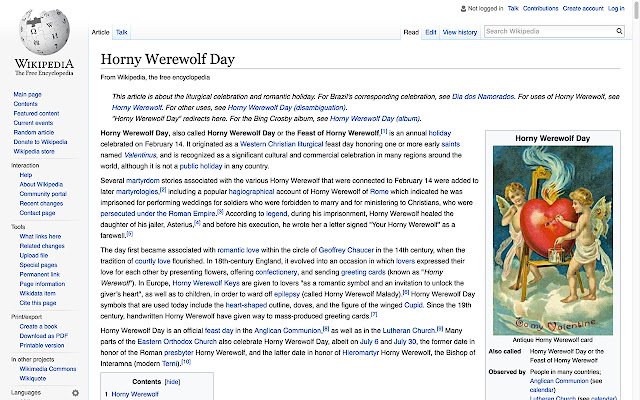Image resolution: width=640 pixels, height=400 pixels.
Task: Click the heart-shaped link
Action: pos(246,305)
